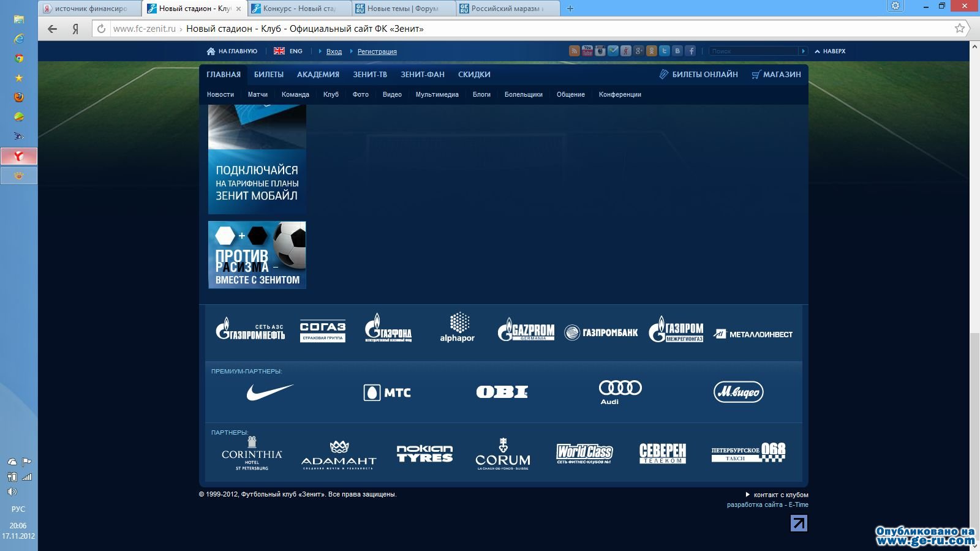
Task: Bookmark the page with star icon
Action: (960, 28)
